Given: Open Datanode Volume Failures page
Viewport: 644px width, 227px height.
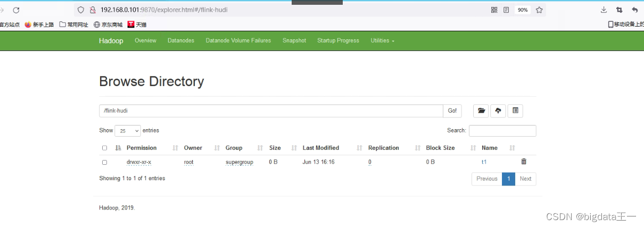Looking at the screenshot, I should tap(238, 40).
